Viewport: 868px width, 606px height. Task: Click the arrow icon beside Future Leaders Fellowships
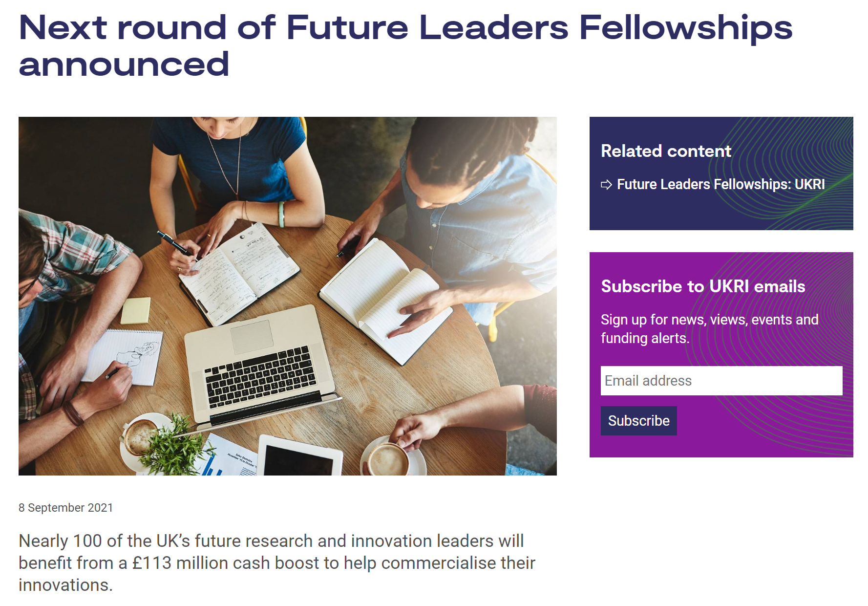(606, 185)
